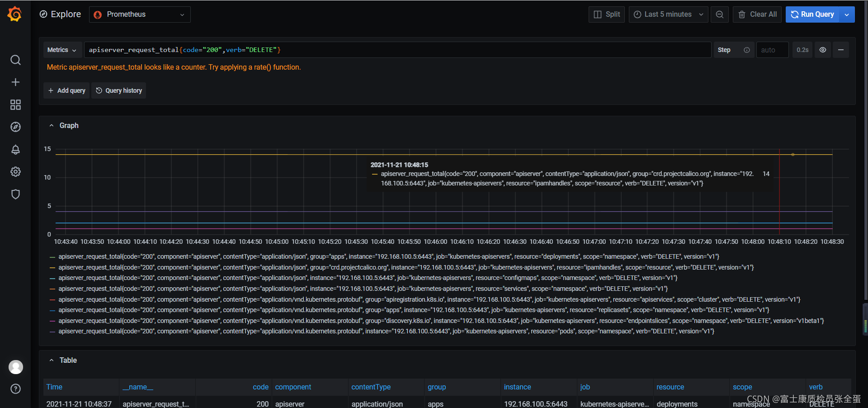
Task: Click the page vertical scrollbar
Action: tap(865, 149)
